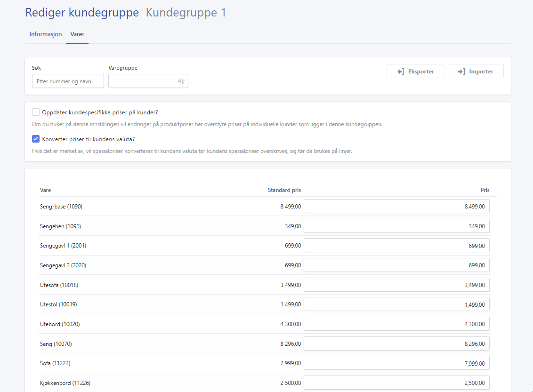Click the export arrow icon on Eksporter
Image resolution: width=533 pixels, height=392 pixels.
click(400, 71)
